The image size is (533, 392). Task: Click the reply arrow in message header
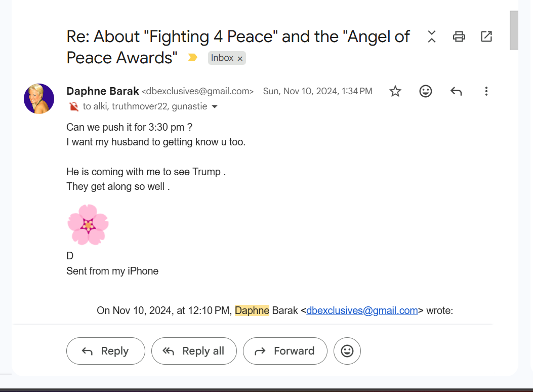(456, 91)
